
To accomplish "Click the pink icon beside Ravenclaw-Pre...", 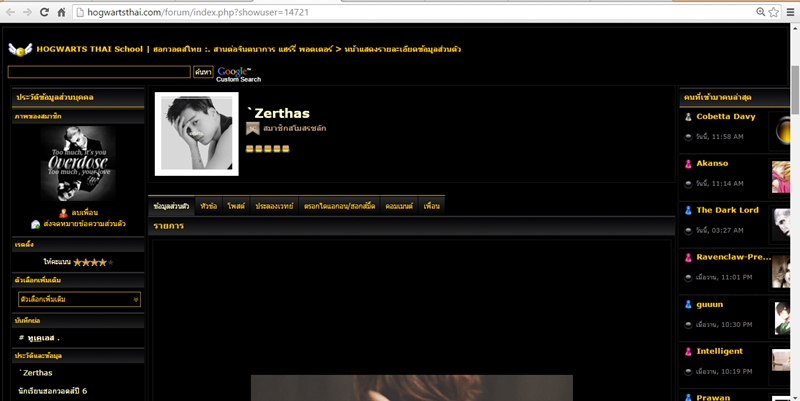I will pyautogui.click(x=688, y=257).
